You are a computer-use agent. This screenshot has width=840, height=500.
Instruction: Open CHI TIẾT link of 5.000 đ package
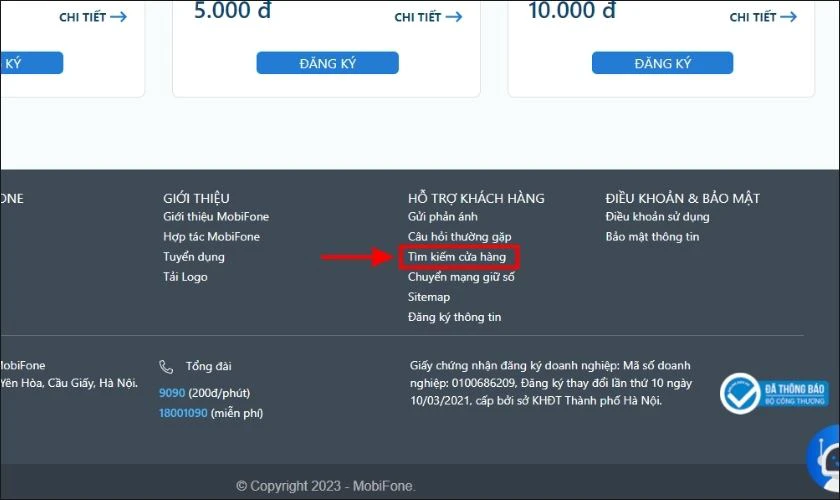[428, 17]
